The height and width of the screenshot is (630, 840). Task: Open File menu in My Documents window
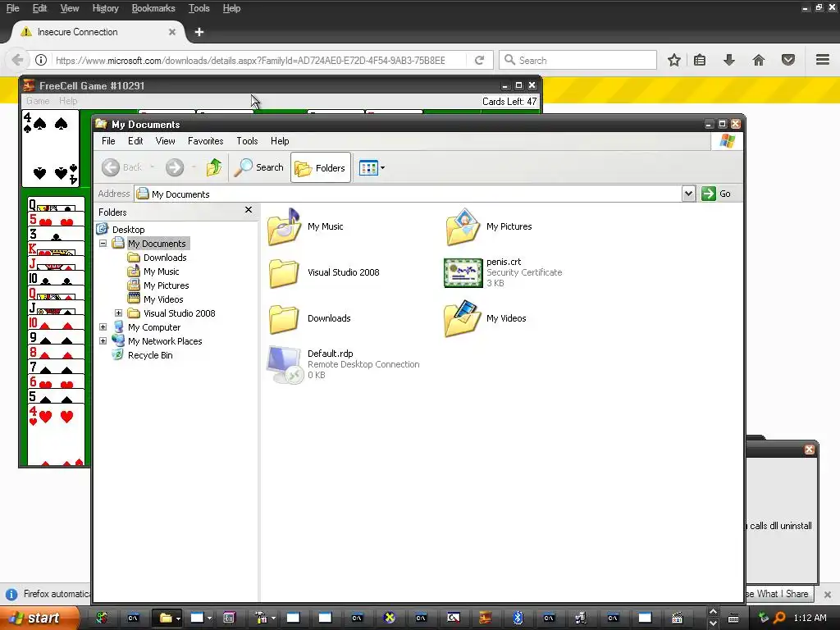coord(108,141)
